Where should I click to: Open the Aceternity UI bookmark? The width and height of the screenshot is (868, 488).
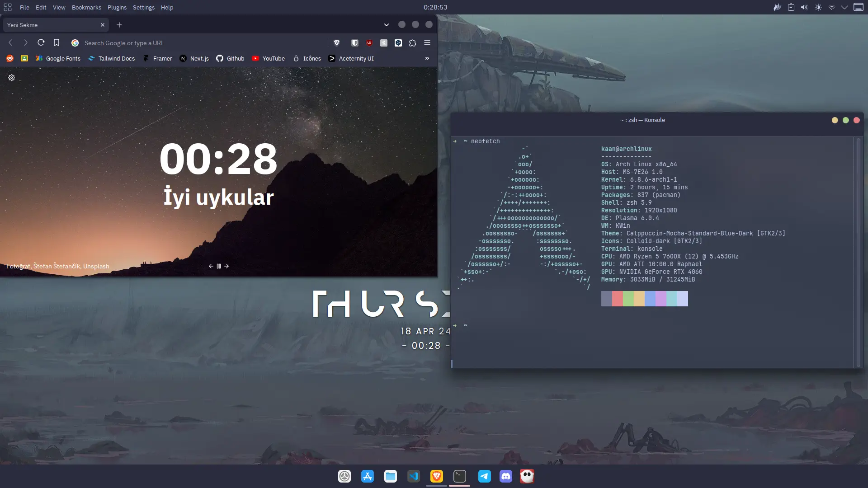pyautogui.click(x=351, y=58)
